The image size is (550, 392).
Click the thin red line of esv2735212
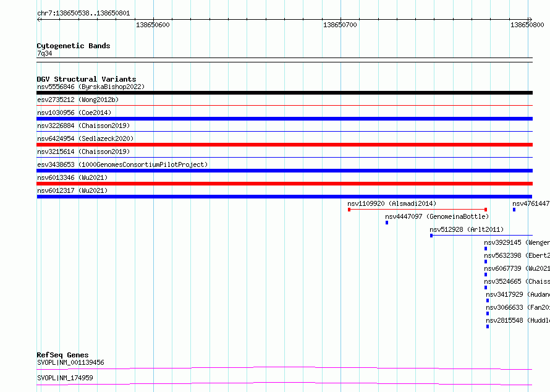point(284,105)
